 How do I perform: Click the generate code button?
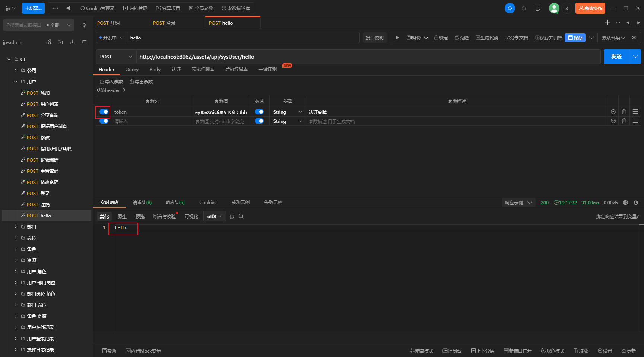(487, 38)
